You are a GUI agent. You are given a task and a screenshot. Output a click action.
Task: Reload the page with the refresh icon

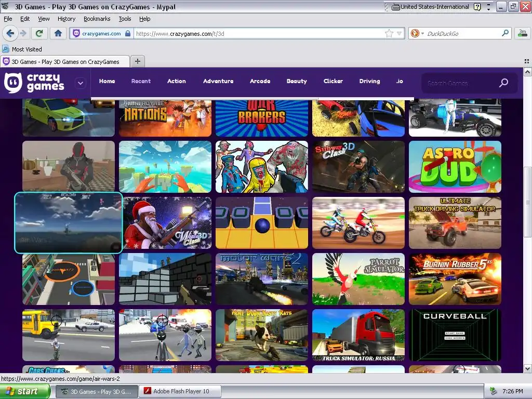coord(39,33)
